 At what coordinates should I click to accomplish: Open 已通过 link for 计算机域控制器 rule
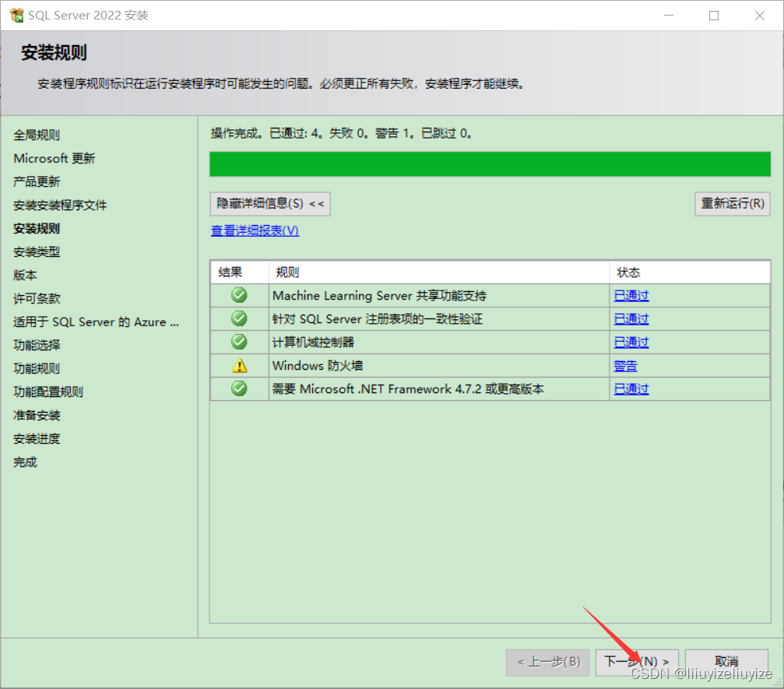pyautogui.click(x=631, y=342)
